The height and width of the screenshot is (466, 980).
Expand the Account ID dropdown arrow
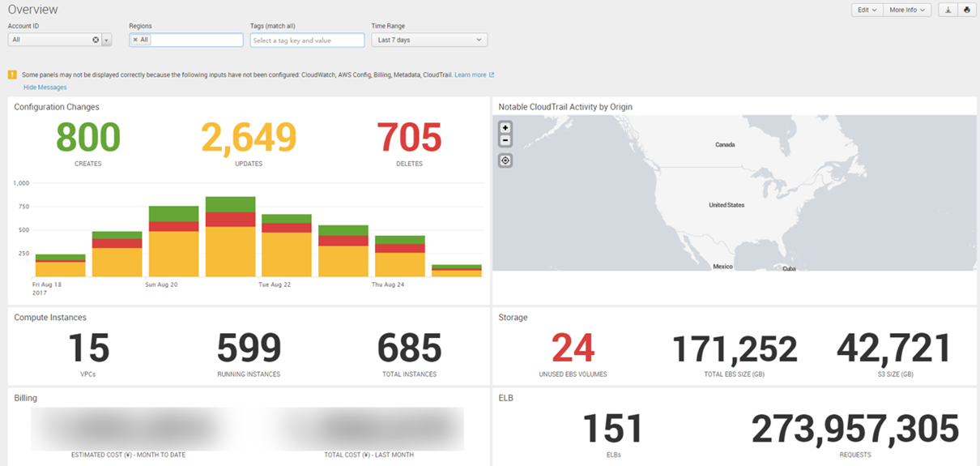[x=106, y=40]
